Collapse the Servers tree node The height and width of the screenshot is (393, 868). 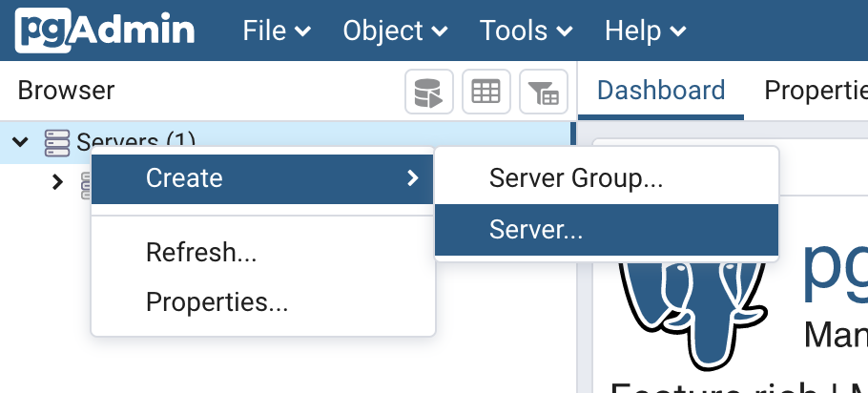pyautogui.click(x=20, y=143)
